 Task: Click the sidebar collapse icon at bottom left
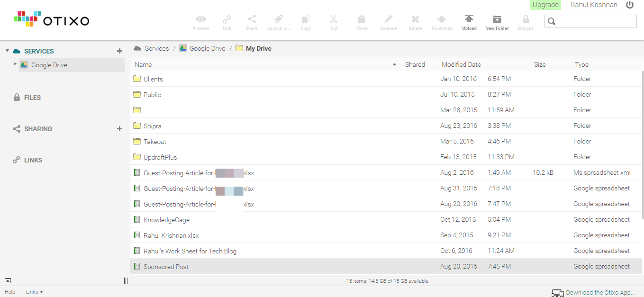coord(8,280)
